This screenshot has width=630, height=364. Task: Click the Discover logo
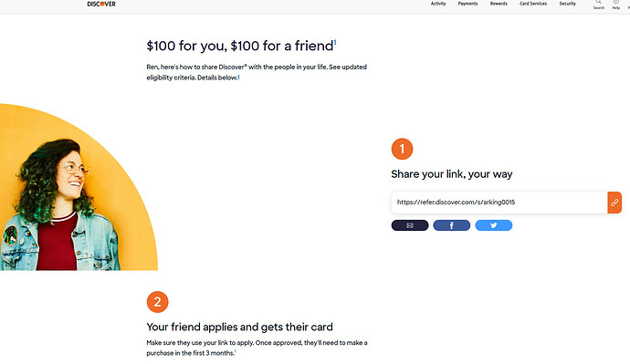click(x=101, y=4)
